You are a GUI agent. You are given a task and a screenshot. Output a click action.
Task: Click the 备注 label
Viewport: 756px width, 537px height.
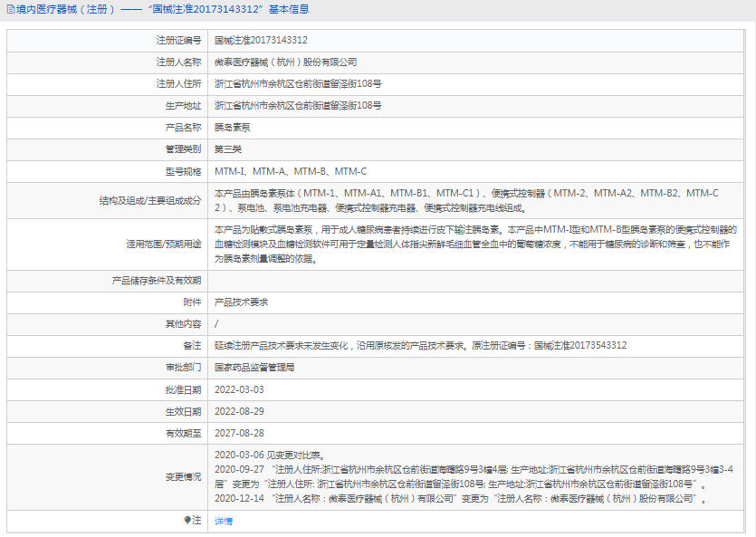point(192,346)
